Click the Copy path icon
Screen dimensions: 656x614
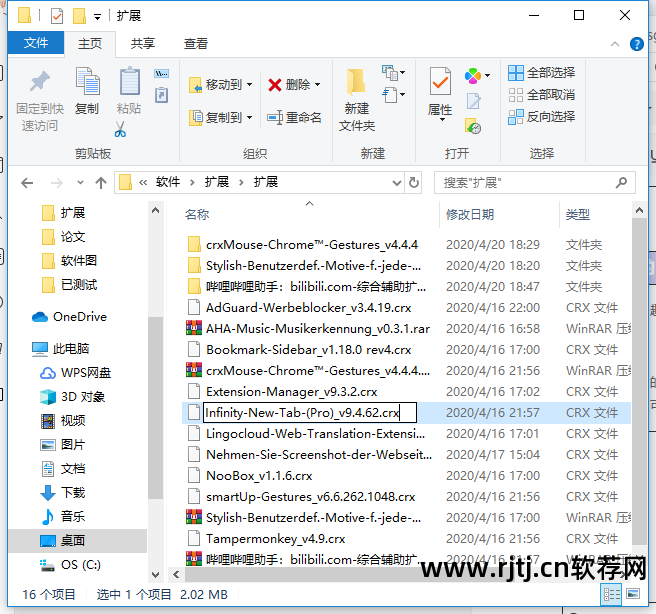[161, 74]
